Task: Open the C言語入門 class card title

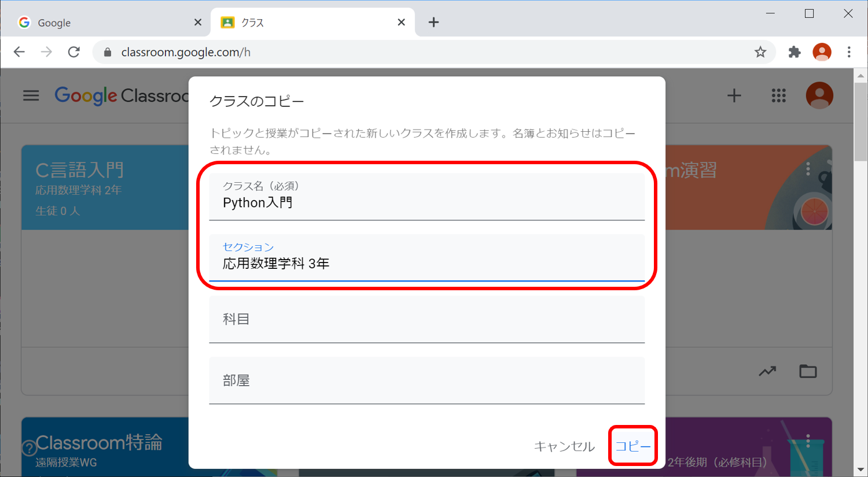Action: pyautogui.click(x=79, y=170)
